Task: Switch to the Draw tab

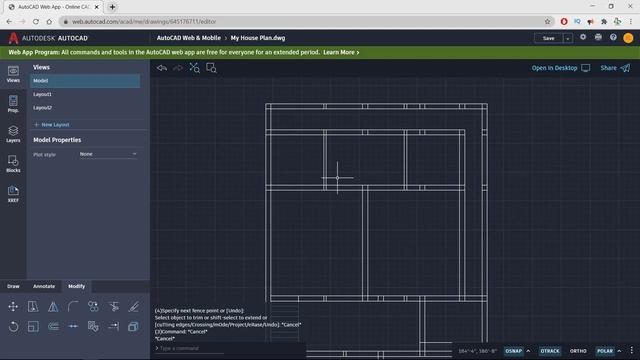Action: [x=13, y=286]
